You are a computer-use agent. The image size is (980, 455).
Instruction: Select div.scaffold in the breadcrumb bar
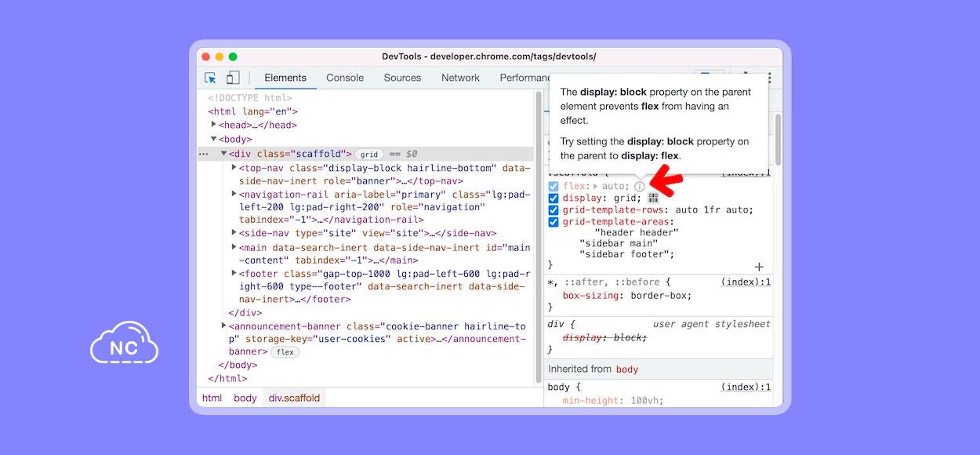294,398
